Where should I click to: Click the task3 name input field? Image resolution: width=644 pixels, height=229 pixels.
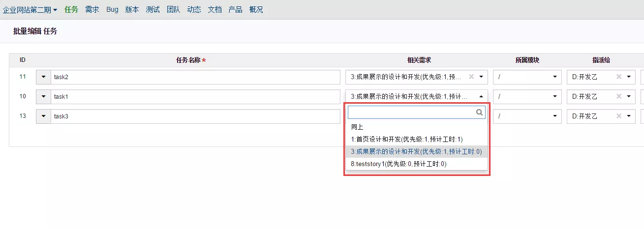[195, 116]
